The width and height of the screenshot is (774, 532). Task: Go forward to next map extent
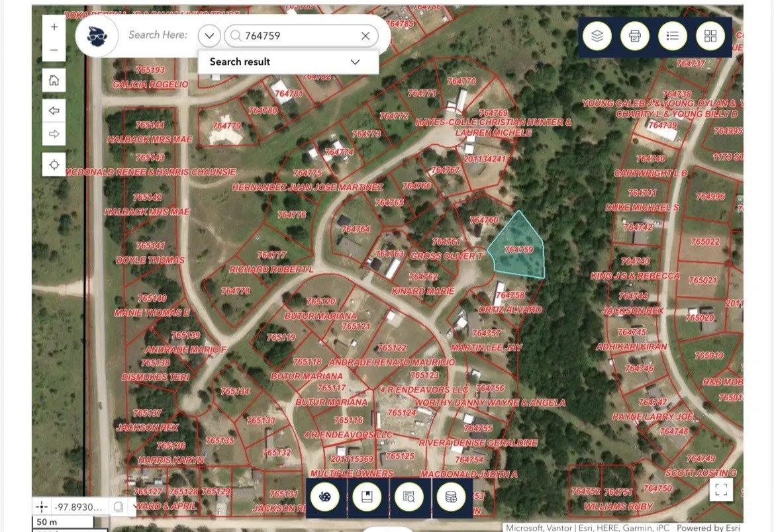point(54,134)
